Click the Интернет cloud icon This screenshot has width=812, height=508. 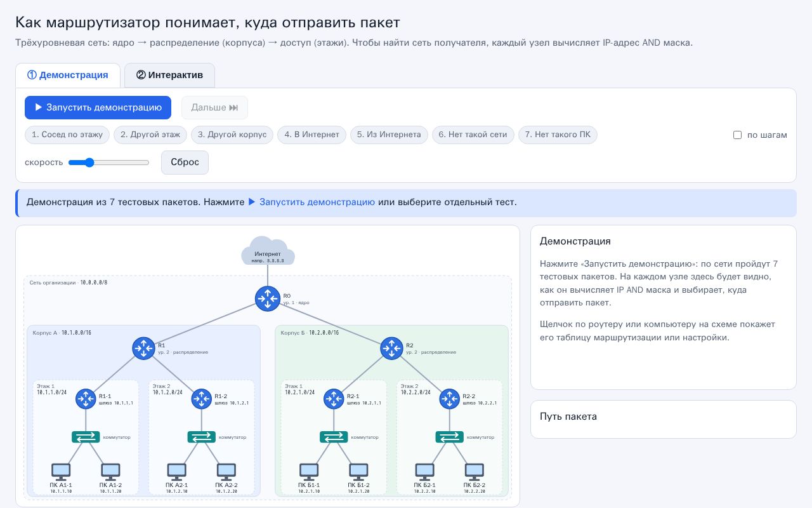pyautogui.click(x=268, y=250)
